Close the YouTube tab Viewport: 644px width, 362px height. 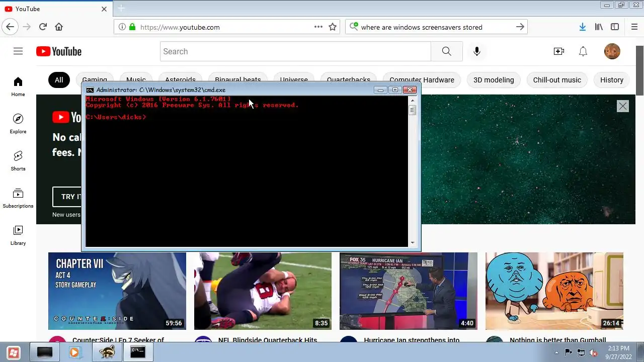104,9
